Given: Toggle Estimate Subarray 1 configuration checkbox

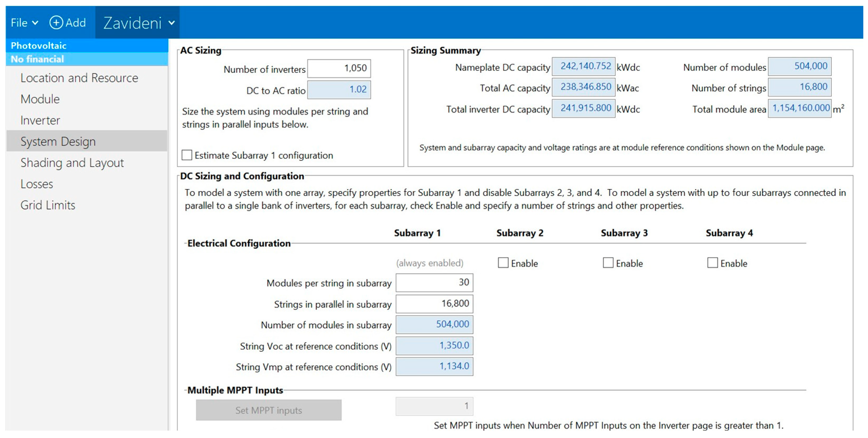Looking at the screenshot, I should [187, 155].
